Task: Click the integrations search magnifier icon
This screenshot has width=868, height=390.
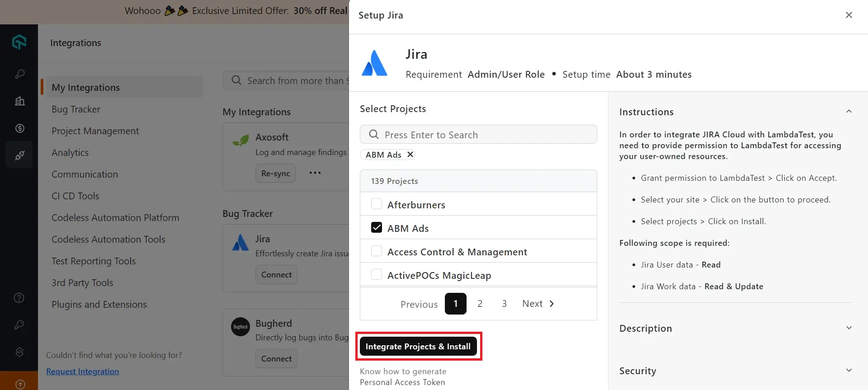Action: pos(236,80)
